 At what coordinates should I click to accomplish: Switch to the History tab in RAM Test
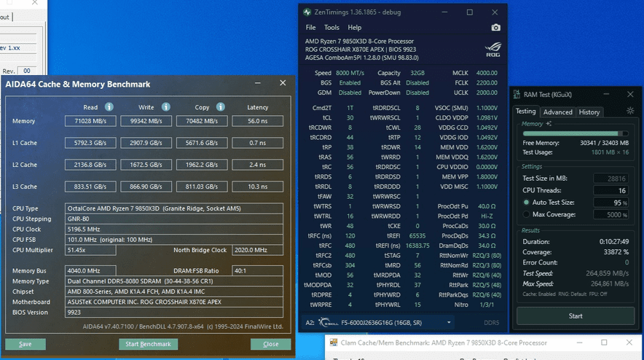(x=589, y=111)
